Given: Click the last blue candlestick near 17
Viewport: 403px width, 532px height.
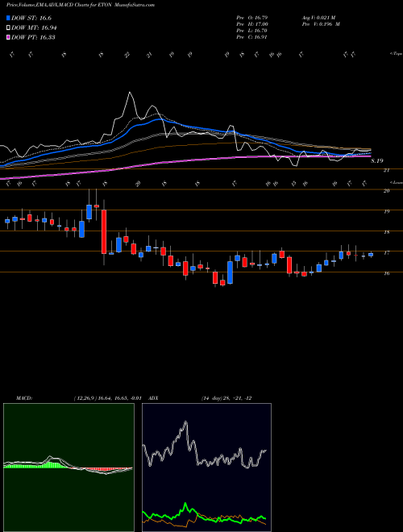Looking at the screenshot, I should pos(371,255).
